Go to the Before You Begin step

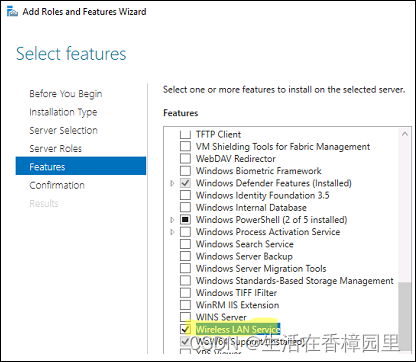point(66,94)
